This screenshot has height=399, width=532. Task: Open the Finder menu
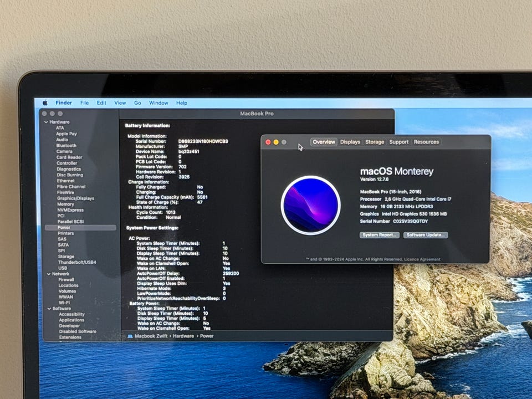pos(64,103)
